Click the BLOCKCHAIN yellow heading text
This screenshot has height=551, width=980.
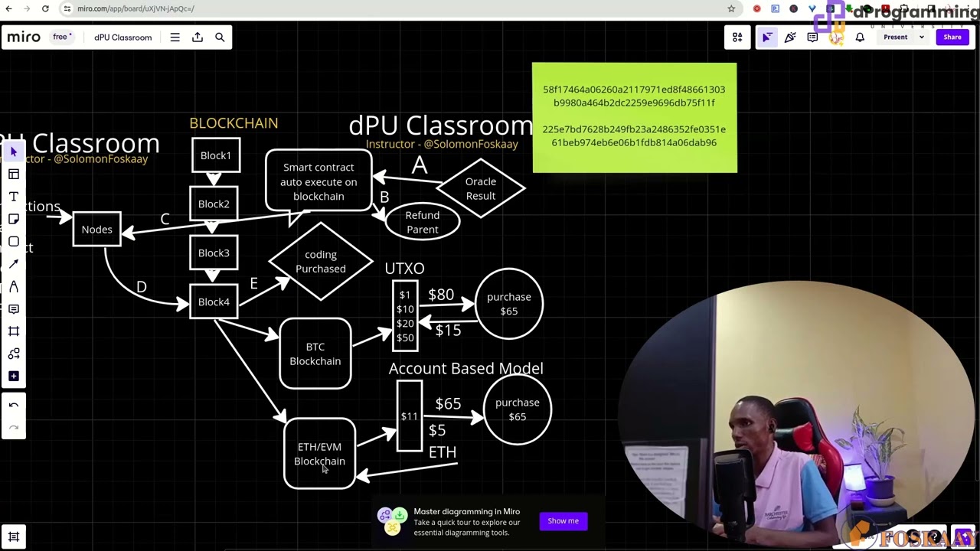tap(234, 123)
